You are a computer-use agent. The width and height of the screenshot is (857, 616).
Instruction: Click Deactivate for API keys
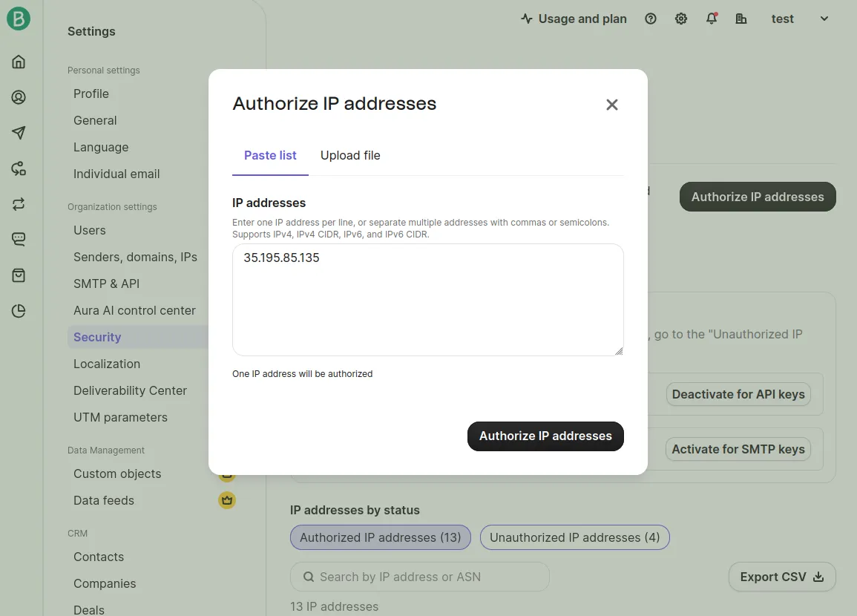click(738, 394)
